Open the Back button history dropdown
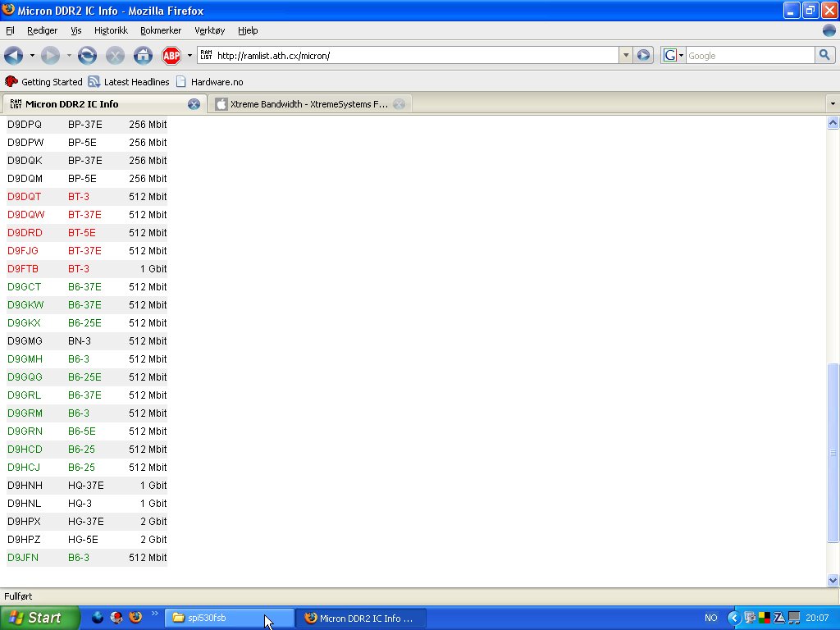This screenshot has height=630, width=840. point(32,55)
